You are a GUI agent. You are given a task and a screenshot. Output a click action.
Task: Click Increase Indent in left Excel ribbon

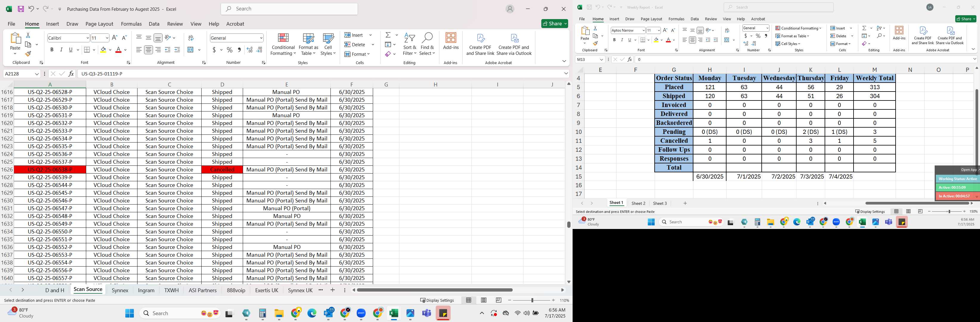point(177,50)
